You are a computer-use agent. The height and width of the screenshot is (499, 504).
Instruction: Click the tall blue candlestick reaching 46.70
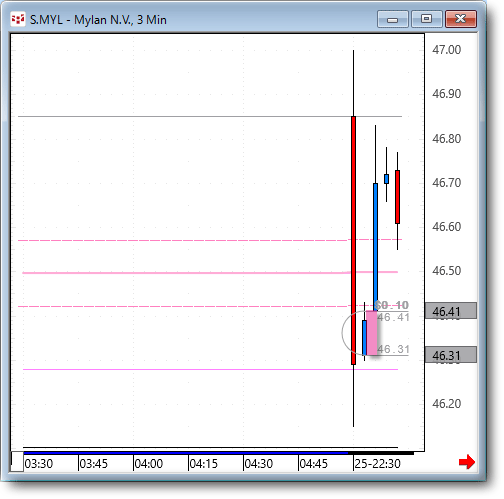[375, 247]
